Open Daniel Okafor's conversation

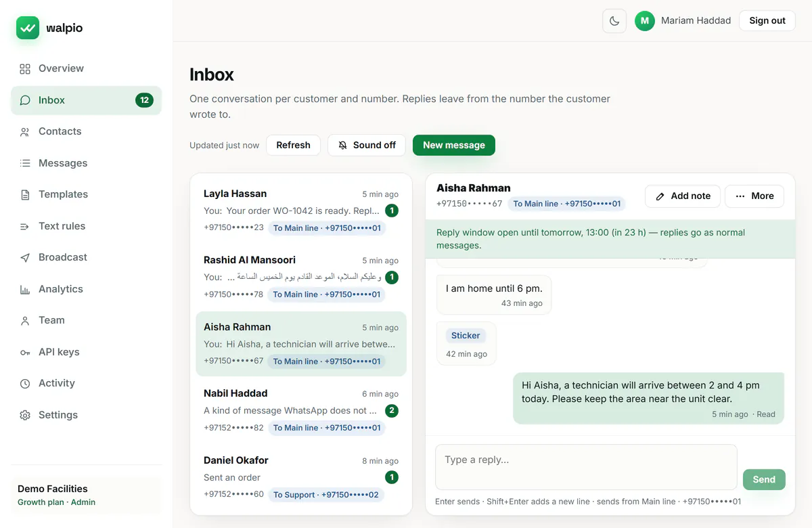point(301,477)
